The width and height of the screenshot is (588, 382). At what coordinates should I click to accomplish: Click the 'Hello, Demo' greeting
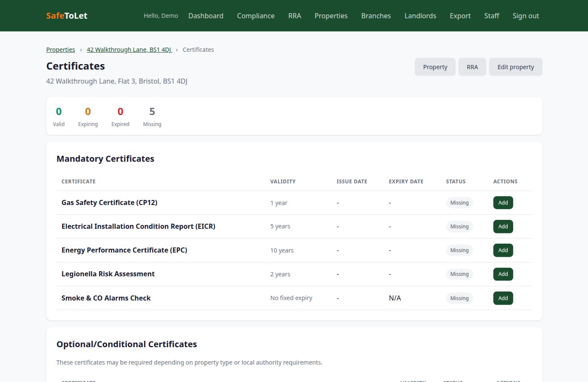point(161,16)
